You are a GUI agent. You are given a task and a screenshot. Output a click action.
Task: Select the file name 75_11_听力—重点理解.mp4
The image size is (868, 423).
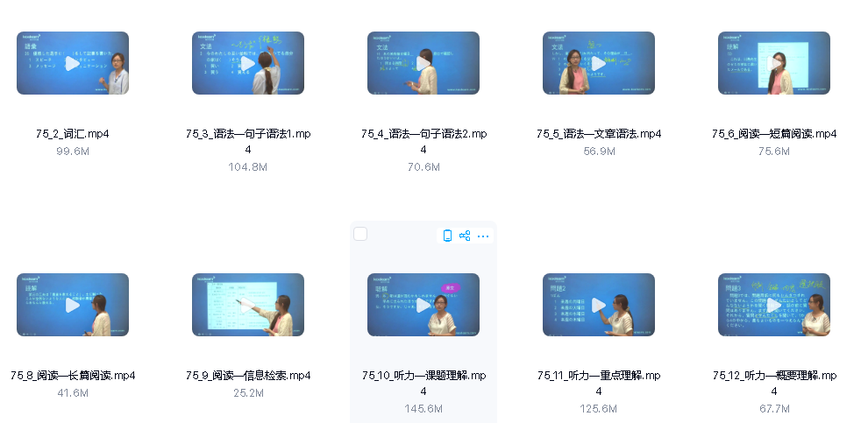[599, 384]
